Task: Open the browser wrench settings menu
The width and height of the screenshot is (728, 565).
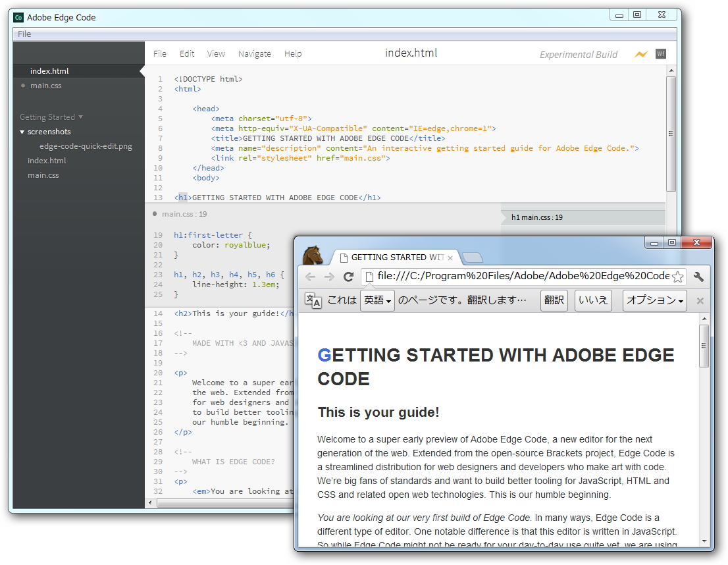Action: pyautogui.click(x=698, y=277)
